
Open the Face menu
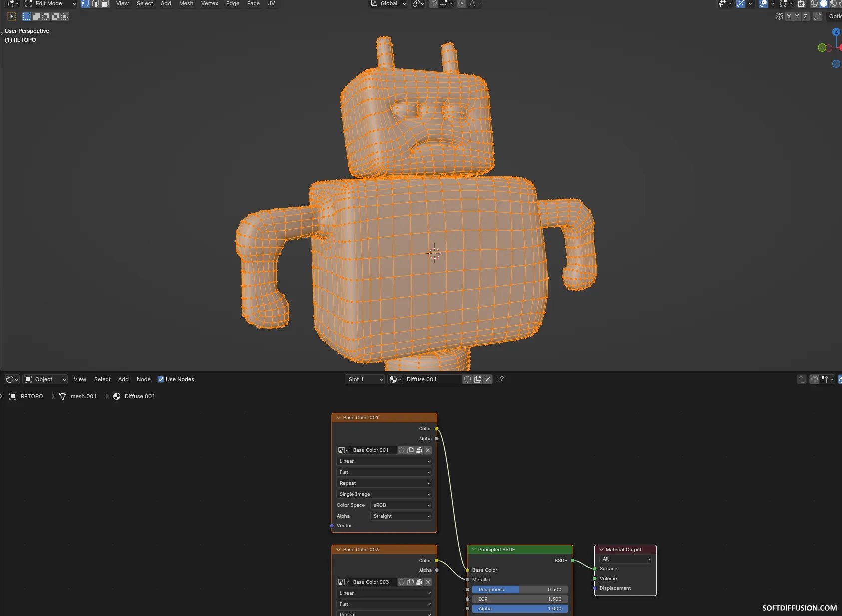pos(253,3)
